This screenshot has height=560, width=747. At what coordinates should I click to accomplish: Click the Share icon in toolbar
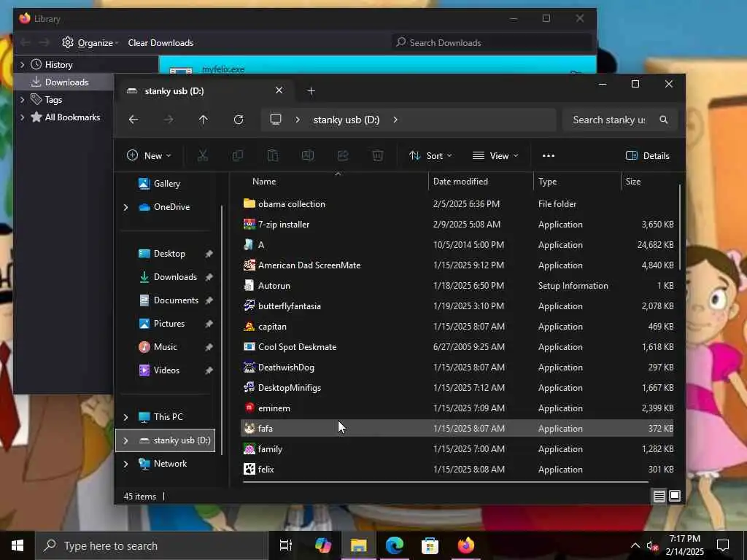pos(343,156)
